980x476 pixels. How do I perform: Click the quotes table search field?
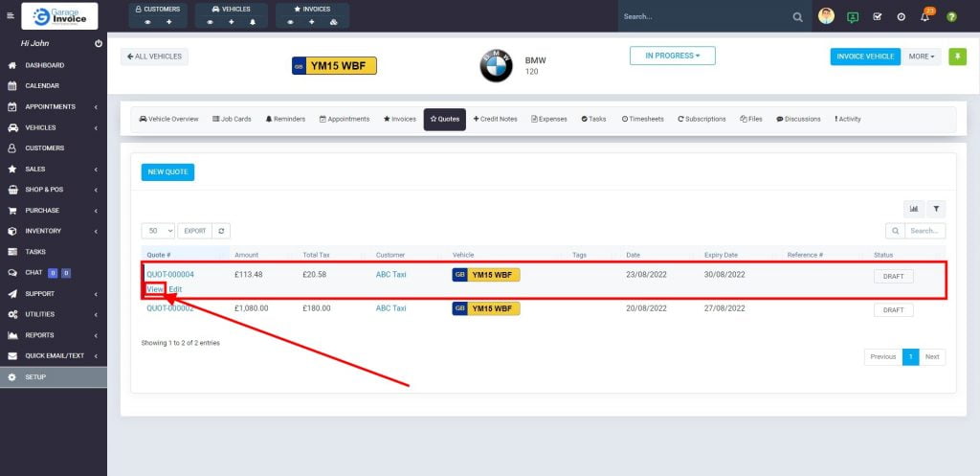coord(924,231)
